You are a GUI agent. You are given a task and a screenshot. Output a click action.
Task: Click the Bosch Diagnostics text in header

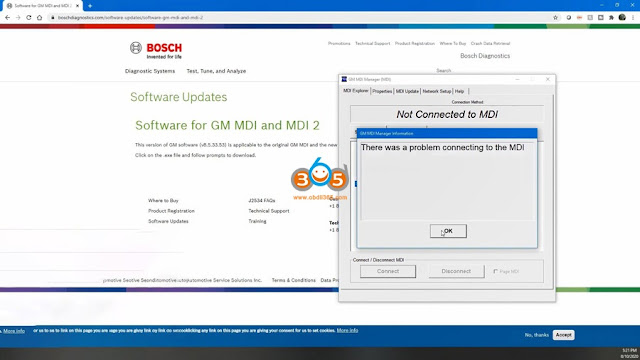[485, 56]
